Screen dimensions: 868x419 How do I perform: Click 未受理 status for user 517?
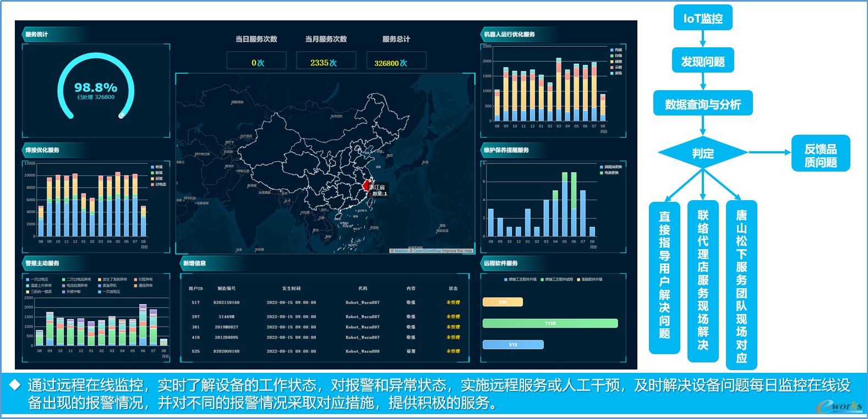point(453,302)
